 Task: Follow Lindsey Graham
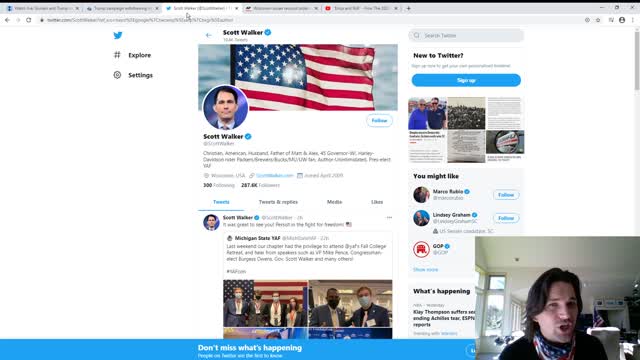[x=506, y=218]
